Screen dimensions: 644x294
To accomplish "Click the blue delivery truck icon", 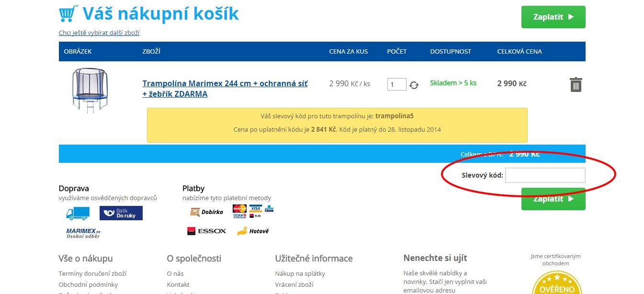I will coord(78,213).
